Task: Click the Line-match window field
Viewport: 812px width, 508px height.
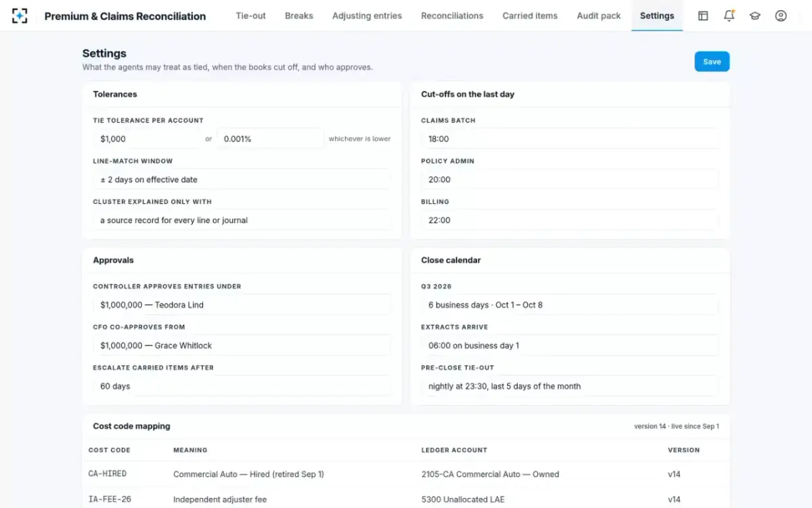Action: pyautogui.click(x=242, y=179)
